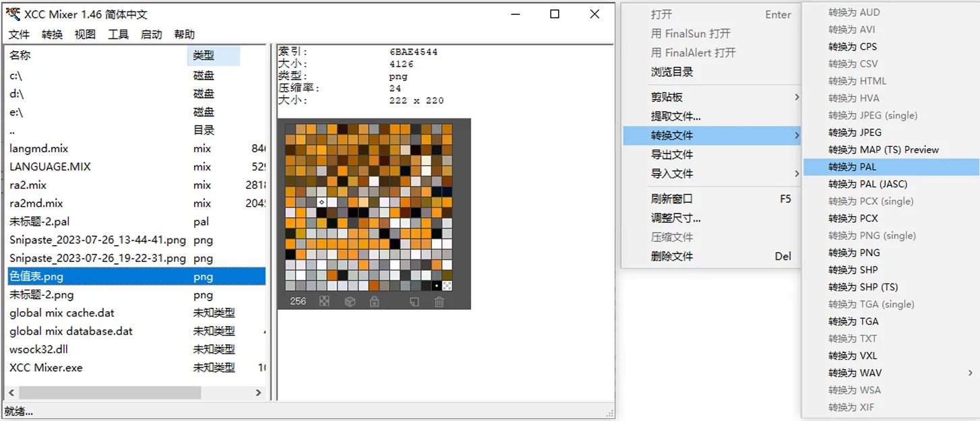This screenshot has width=980, height=421.
Task: Select the white swatch with the diamond marker
Action: tap(321, 202)
